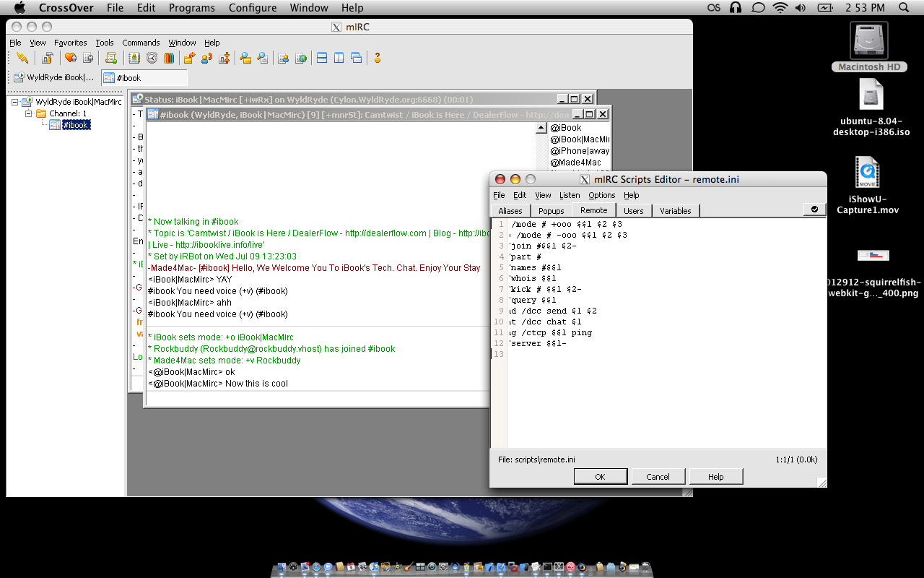This screenshot has height=578, width=924.
Task: Open the Colors books toolbar icon
Action: tap(169, 58)
